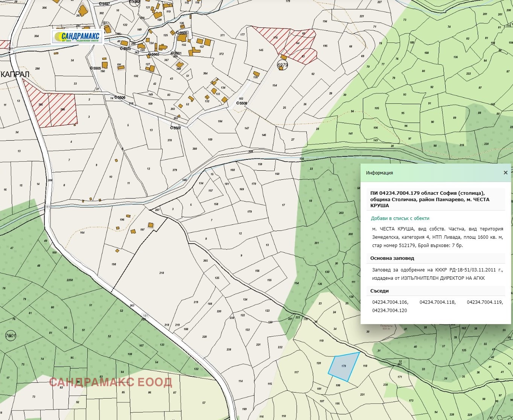
Task: Open neighbor parcel 04234.7004.106
Action: (x=390, y=302)
